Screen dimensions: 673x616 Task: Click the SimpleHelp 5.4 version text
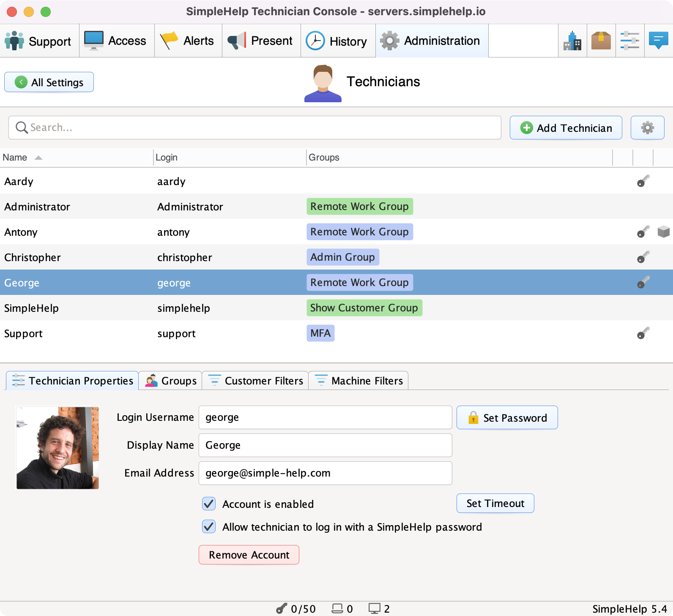tap(629, 609)
